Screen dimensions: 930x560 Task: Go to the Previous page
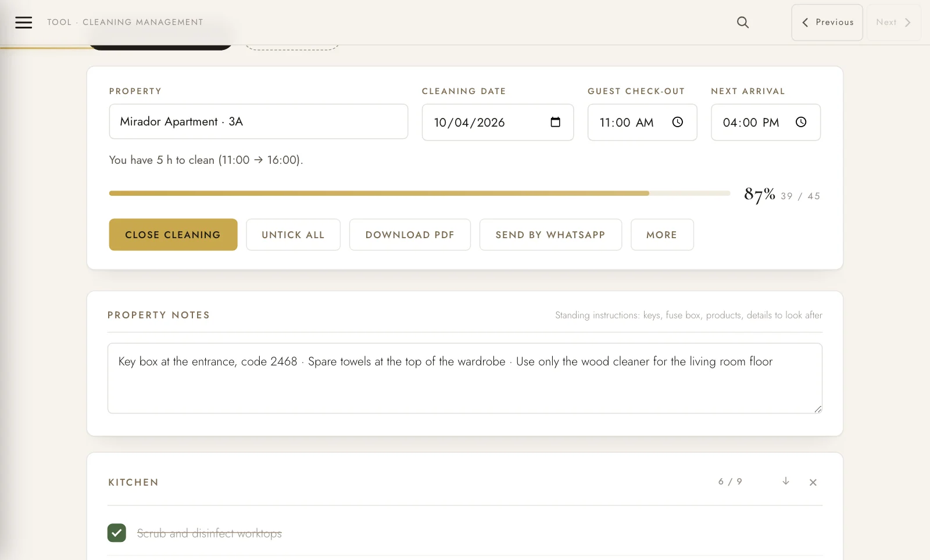827,22
